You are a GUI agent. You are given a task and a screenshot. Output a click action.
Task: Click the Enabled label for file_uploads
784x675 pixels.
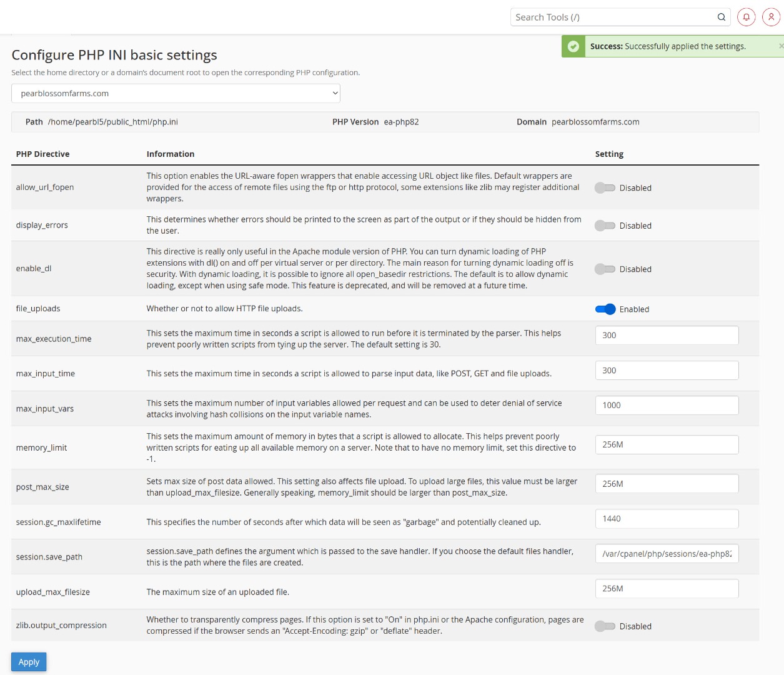tap(634, 309)
